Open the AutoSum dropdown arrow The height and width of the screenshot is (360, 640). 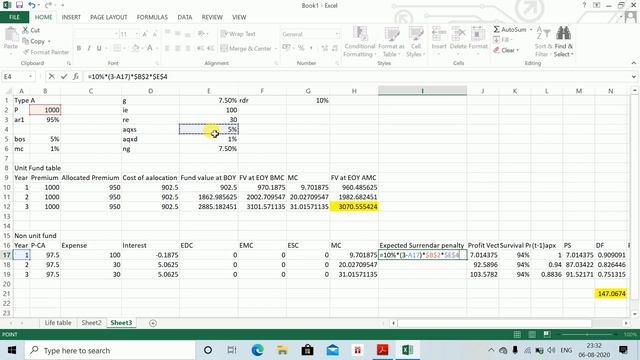pos(531,29)
